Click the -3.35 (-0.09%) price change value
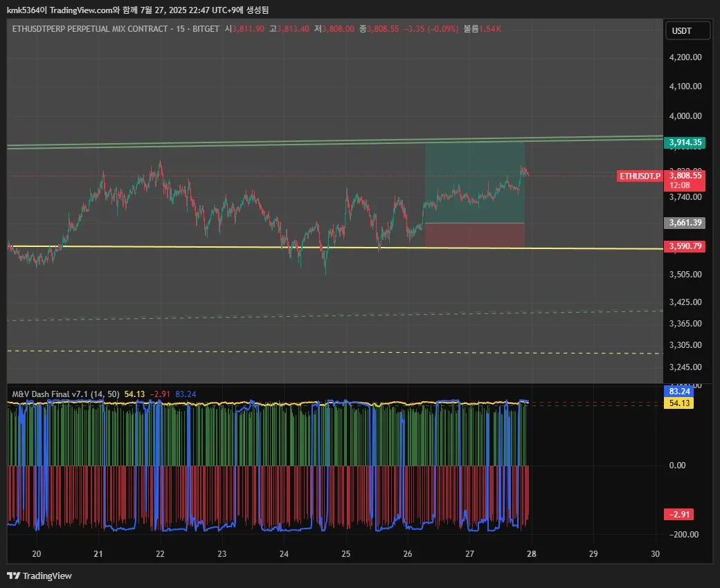Viewport: 720px width, 588px height. tap(431, 29)
